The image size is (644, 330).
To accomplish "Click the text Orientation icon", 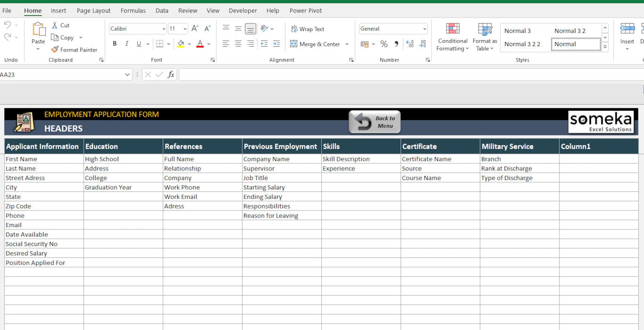I will coord(264,28).
